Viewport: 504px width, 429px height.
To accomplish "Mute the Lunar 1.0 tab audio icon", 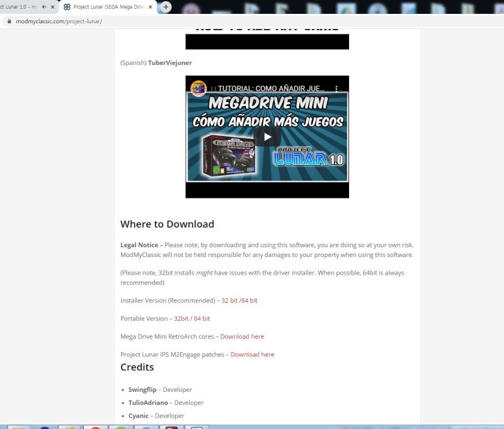I will tap(44, 7).
